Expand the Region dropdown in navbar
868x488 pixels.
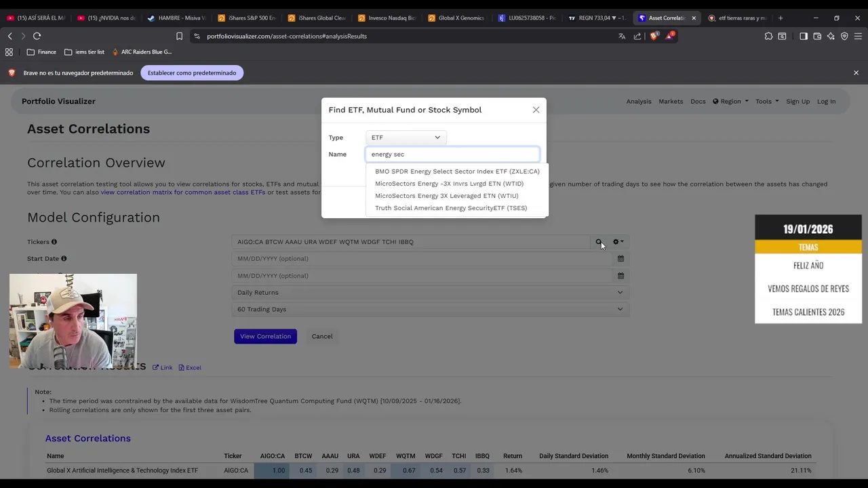[x=730, y=102]
